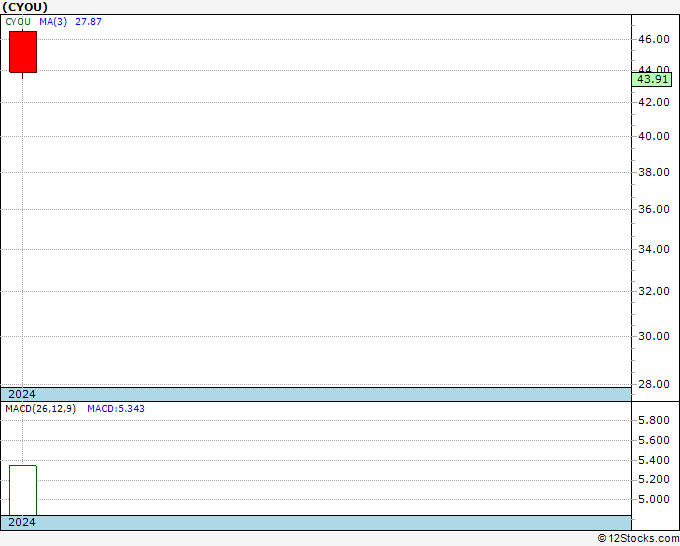Viewport: 680px width, 546px height.
Task: Click the 5.000 MACD axis label
Action: (x=654, y=499)
